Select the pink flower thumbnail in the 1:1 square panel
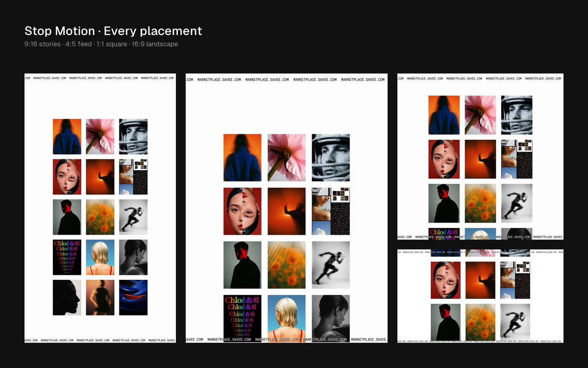Viewport: 588px width, 368px height. tap(480, 115)
